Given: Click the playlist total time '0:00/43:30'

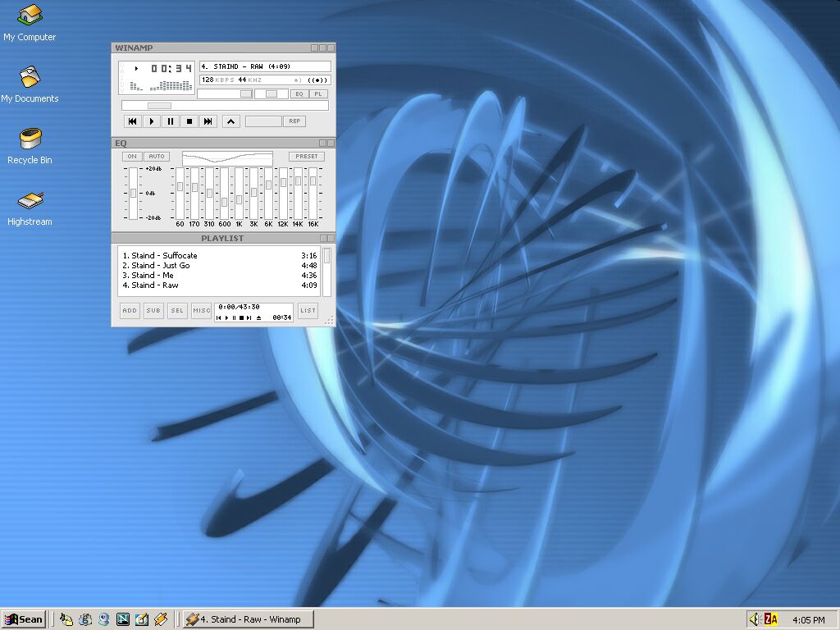Looking at the screenshot, I should (x=239, y=307).
